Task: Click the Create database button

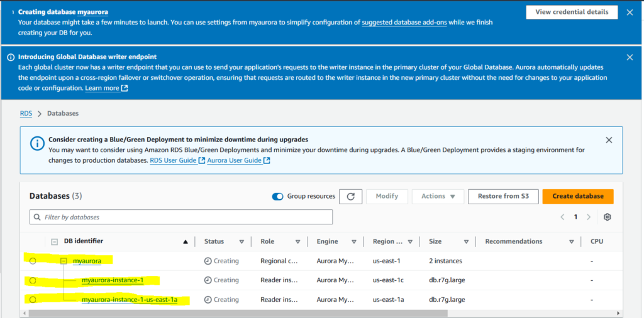Action: click(577, 197)
